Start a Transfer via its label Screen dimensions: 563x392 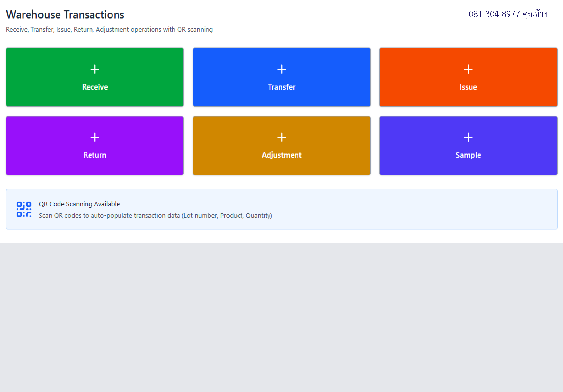pos(281,87)
